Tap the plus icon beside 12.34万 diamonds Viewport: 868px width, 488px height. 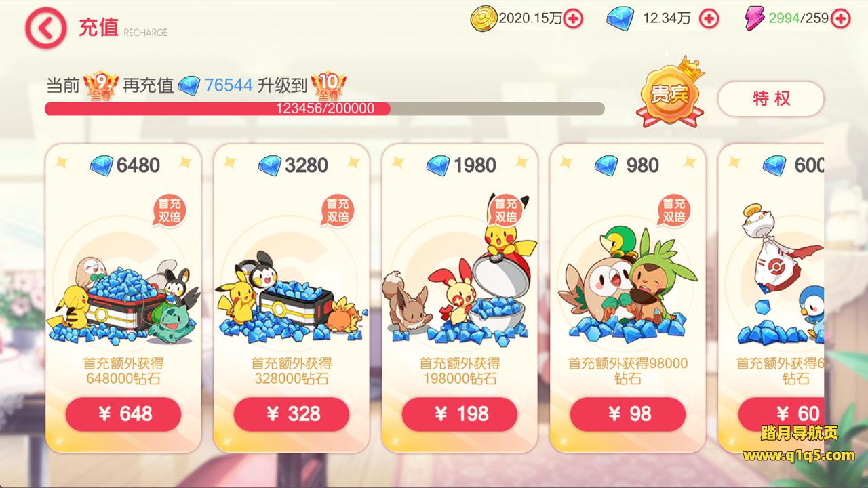click(709, 19)
